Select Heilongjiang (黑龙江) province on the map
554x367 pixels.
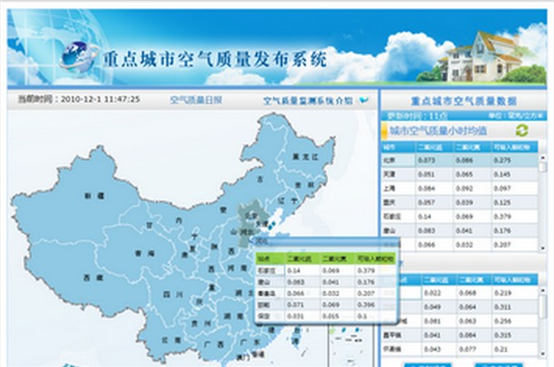306,156
